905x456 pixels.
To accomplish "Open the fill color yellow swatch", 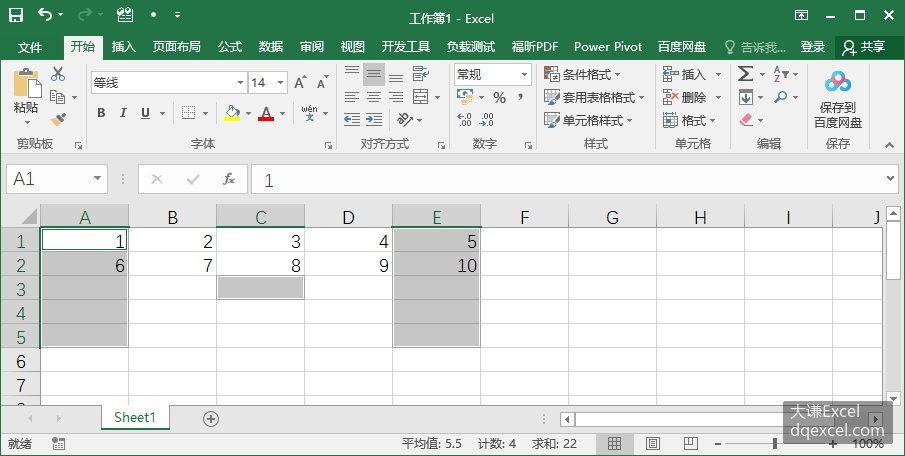I will click(232, 113).
